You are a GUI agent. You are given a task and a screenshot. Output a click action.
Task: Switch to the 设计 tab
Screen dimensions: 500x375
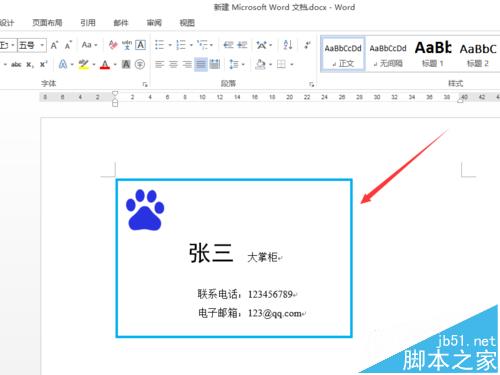7,23
